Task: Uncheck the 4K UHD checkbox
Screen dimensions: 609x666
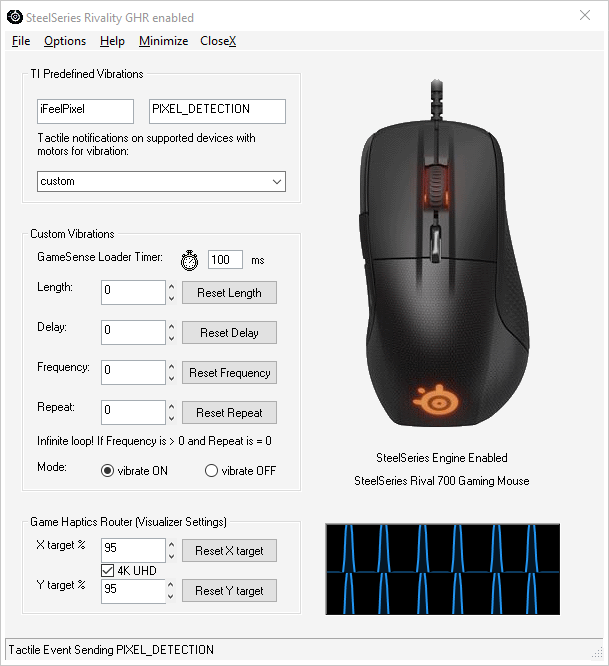Action: (x=107, y=570)
